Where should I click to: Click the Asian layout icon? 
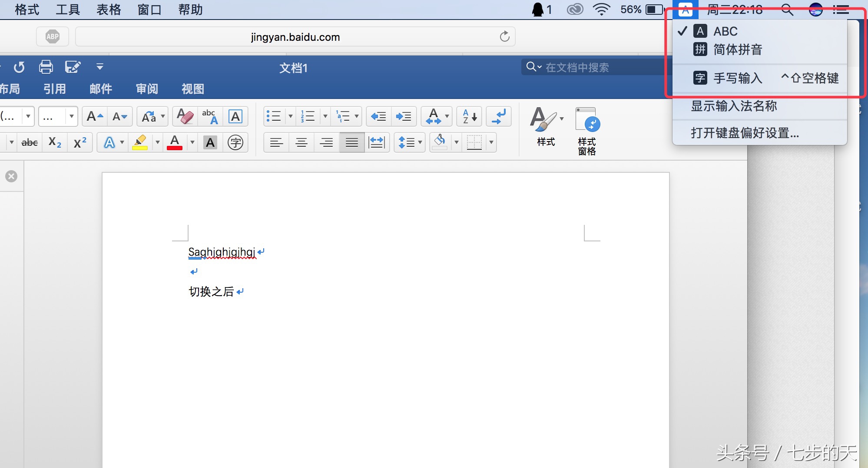[434, 116]
